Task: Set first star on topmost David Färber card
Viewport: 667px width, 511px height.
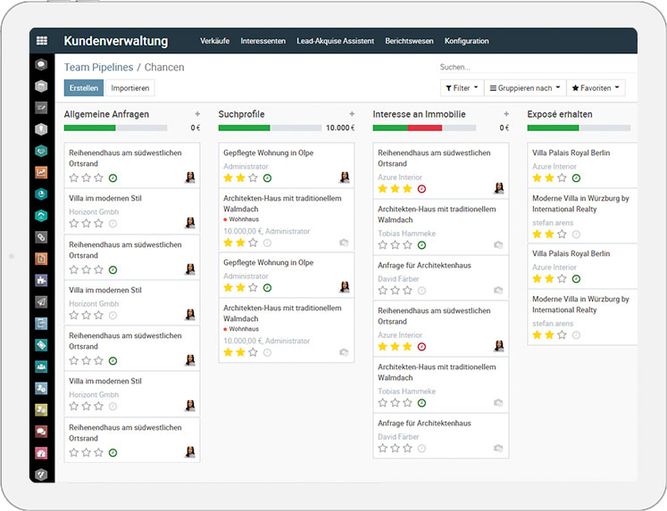Action: 383,291
